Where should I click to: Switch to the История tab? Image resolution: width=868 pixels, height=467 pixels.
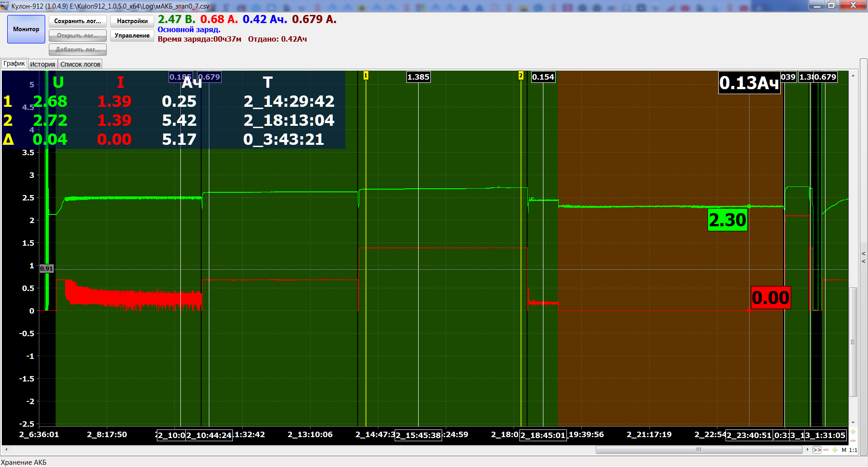click(x=42, y=64)
